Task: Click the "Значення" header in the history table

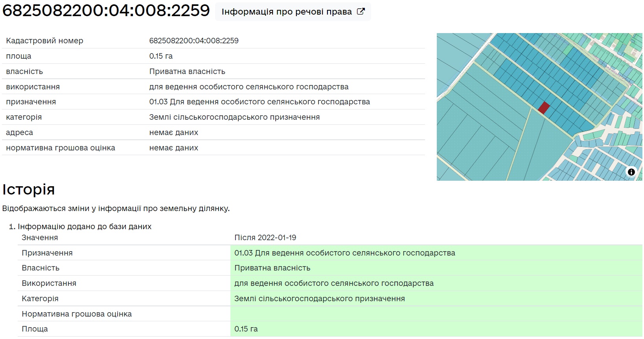Action: pyautogui.click(x=40, y=237)
